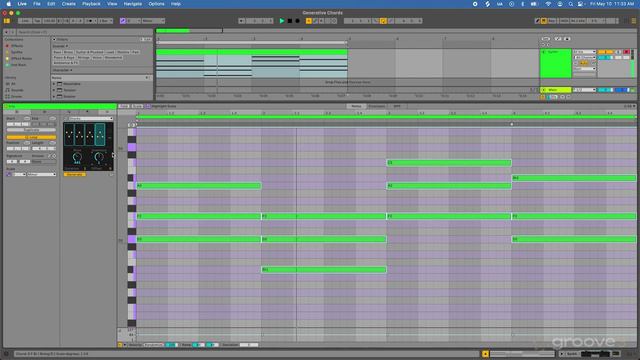Open the generator type dropdown above chord cells

pos(90,118)
